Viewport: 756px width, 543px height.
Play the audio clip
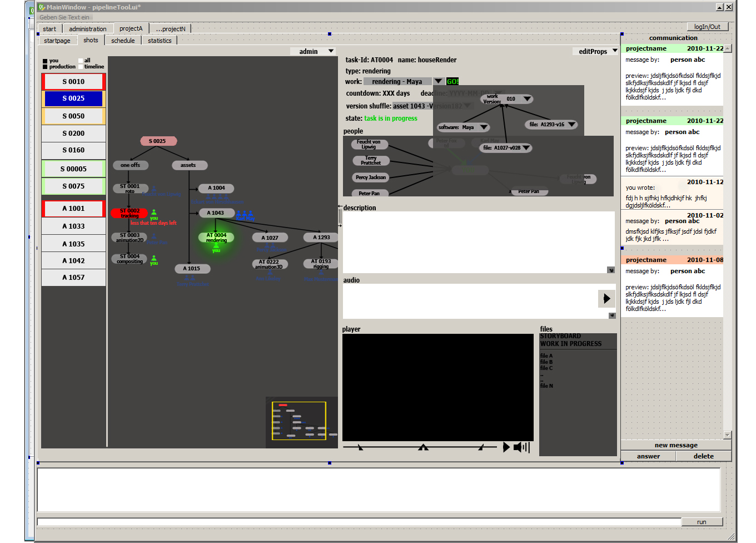606,299
